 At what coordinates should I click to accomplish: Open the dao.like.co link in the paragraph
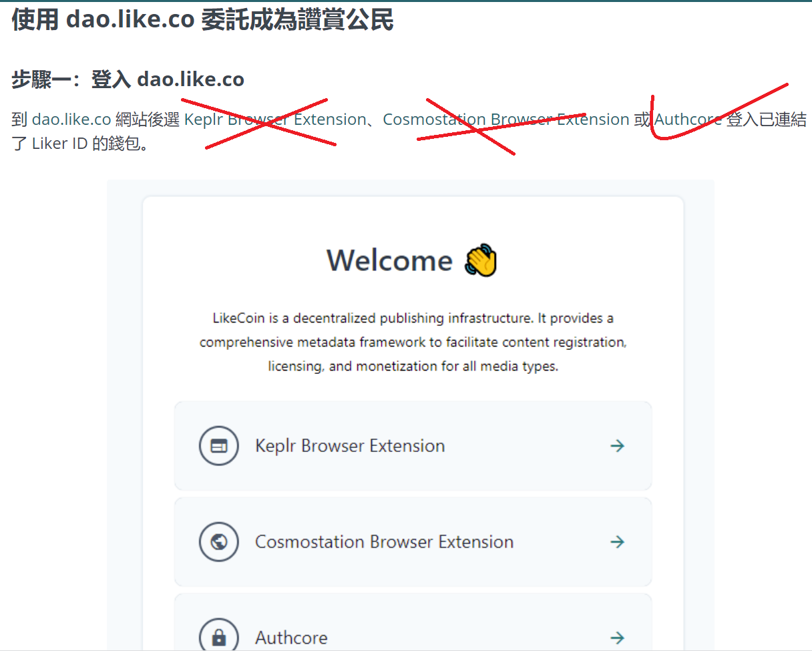[71, 120]
